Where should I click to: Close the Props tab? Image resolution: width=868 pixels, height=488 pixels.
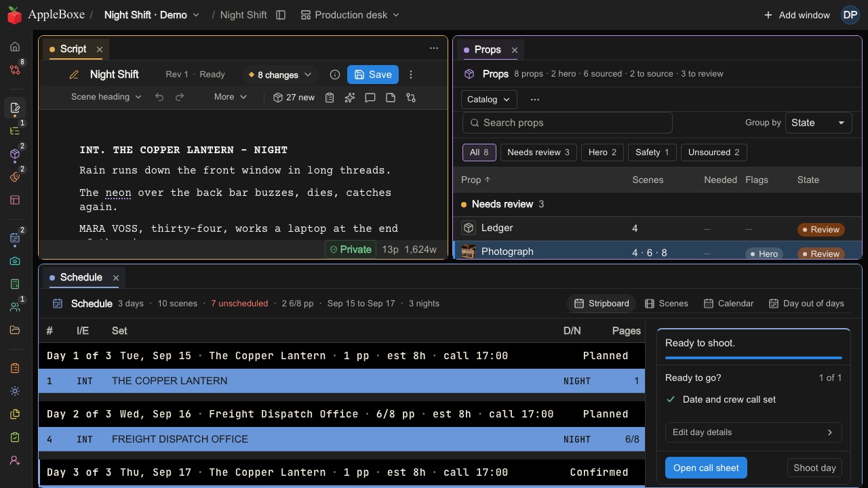(x=515, y=50)
